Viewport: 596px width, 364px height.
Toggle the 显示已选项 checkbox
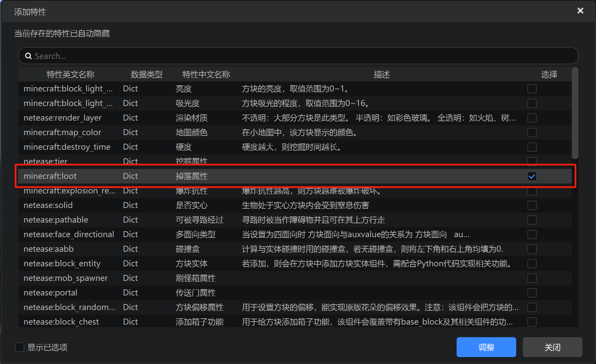[x=20, y=347]
